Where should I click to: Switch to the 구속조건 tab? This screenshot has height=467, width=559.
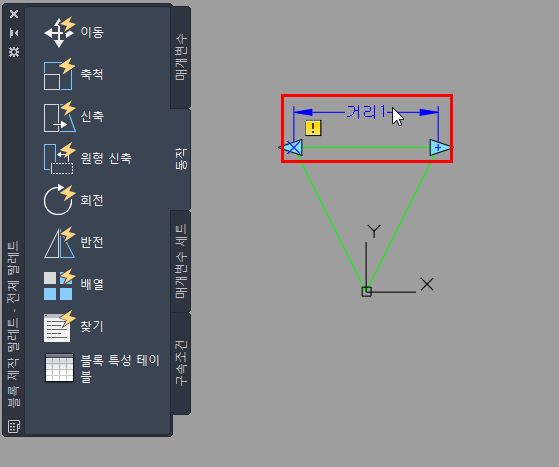click(x=181, y=363)
